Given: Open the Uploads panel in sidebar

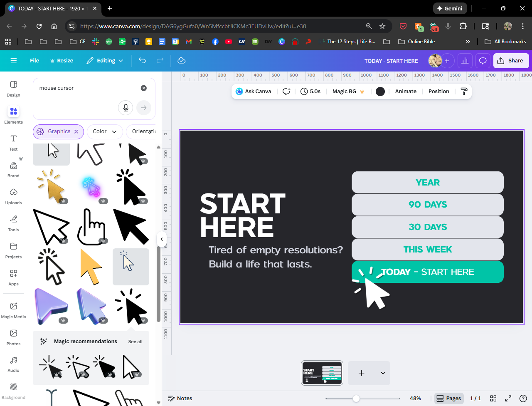Looking at the screenshot, I should pos(13,196).
